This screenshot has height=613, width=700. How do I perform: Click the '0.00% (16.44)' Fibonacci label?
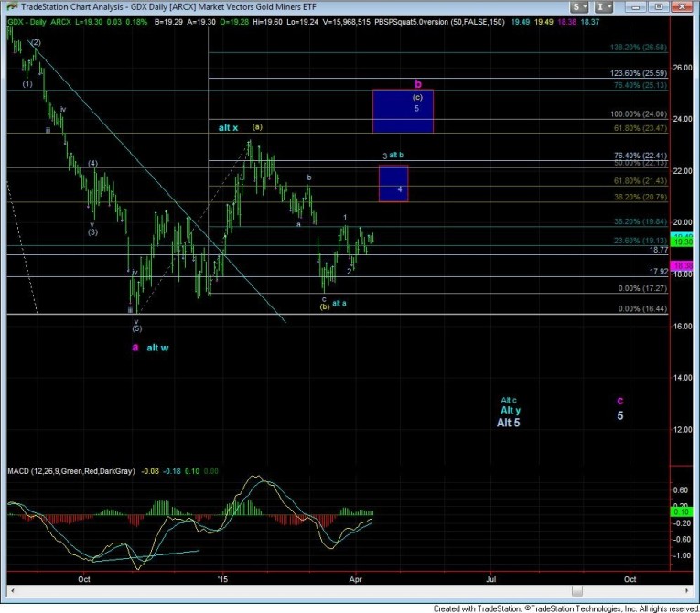(x=642, y=309)
